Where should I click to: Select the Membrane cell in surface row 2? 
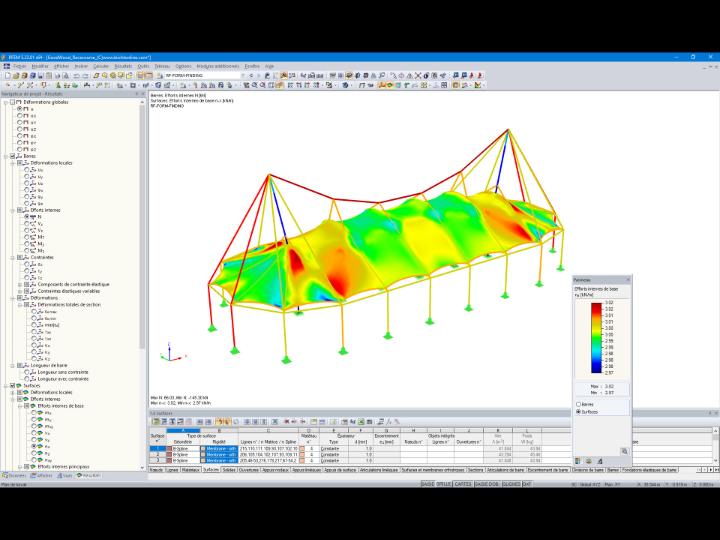pos(219,455)
